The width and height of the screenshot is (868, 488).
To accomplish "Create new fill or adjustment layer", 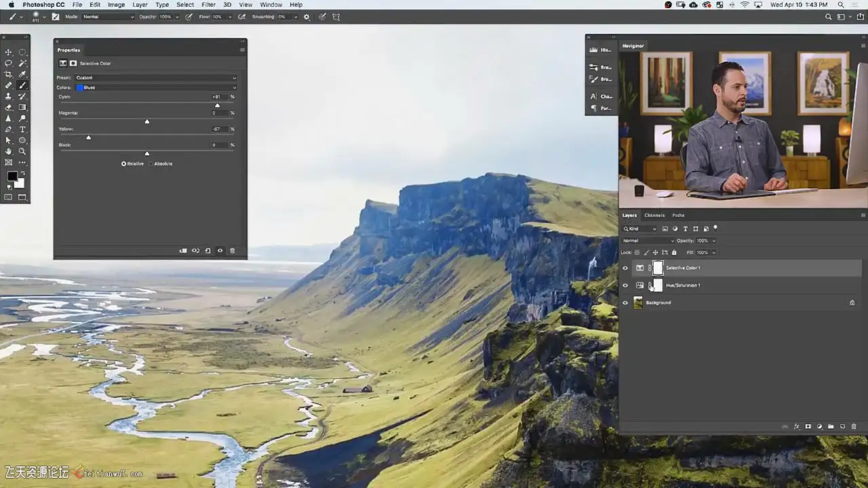I will pyautogui.click(x=819, y=426).
